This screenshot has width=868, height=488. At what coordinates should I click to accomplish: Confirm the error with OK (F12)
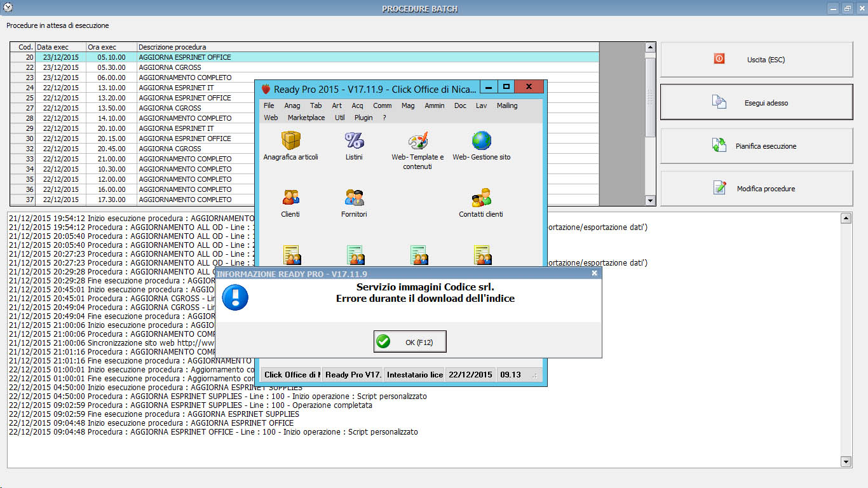[410, 342]
